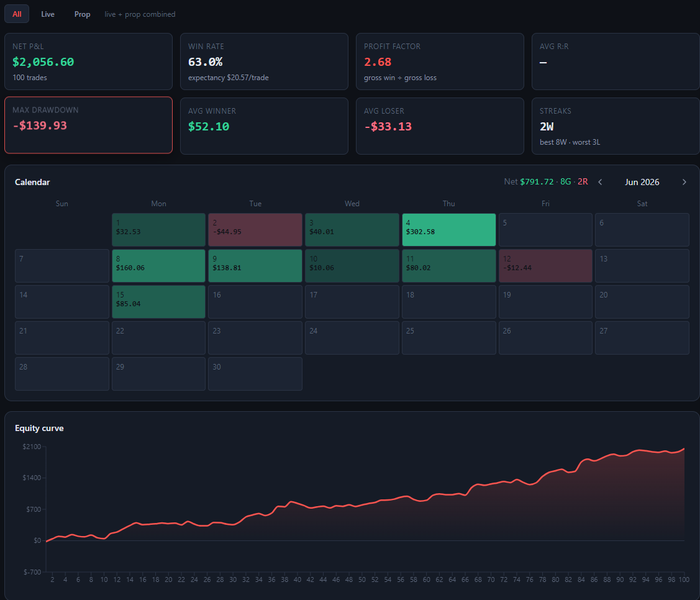Open June 2 with -$44.95 loss
Screen dimensions: 700x600
point(255,230)
